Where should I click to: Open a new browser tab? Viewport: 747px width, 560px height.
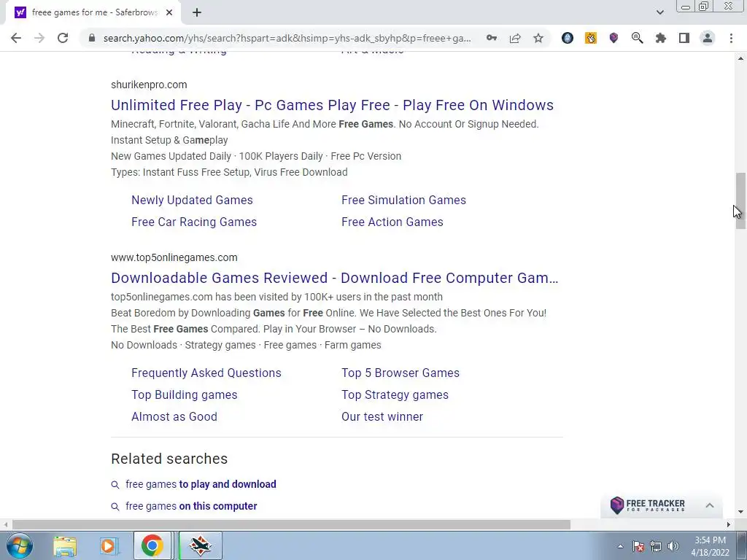pyautogui.click(x=197, y=12)
